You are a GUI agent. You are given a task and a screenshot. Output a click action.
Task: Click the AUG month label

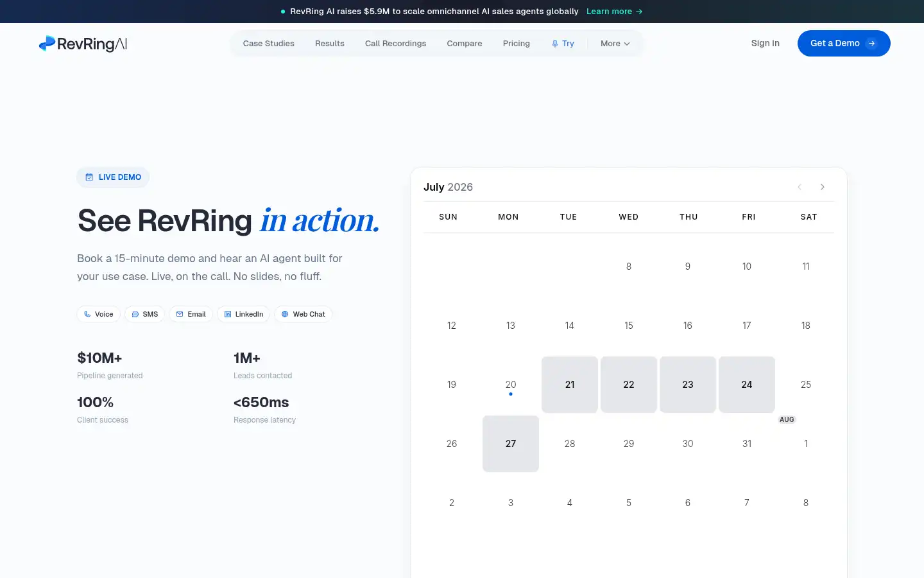(x=787, y=419)
